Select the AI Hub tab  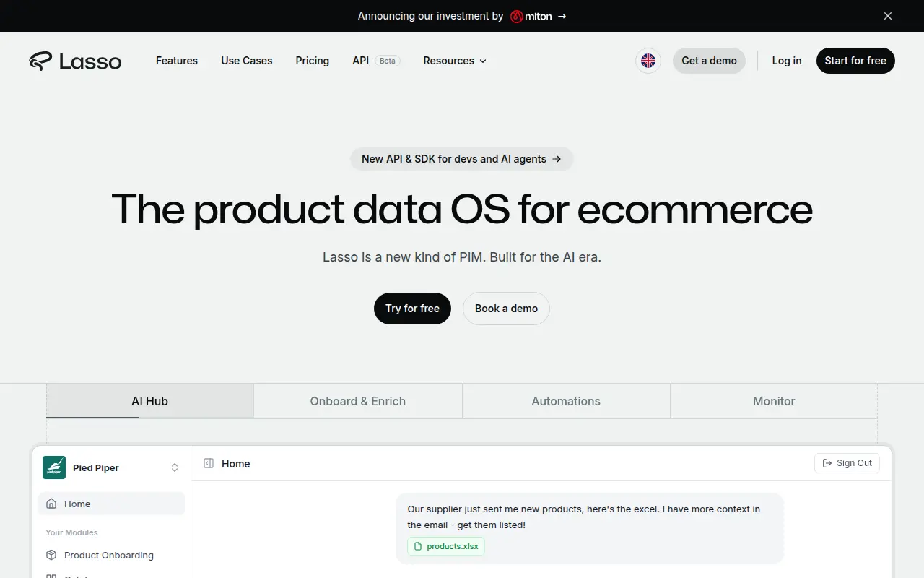pos(150,401)
